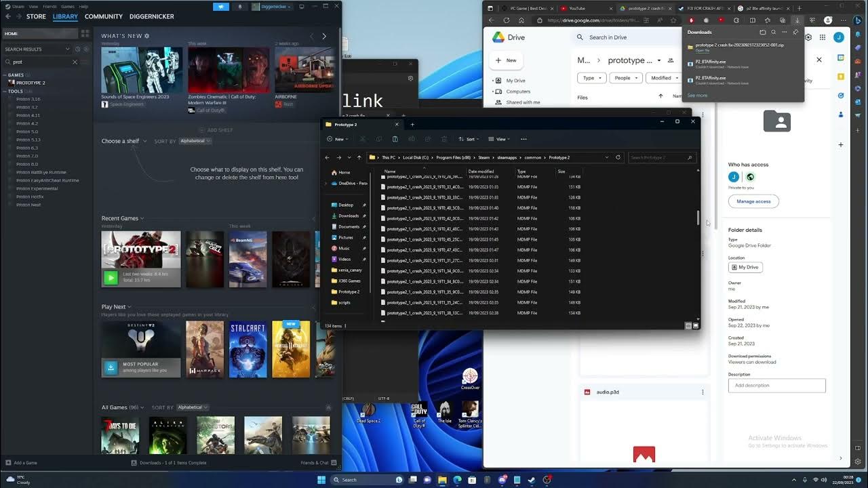868x488 pixels.
Task: Click Edge toolbar downloads icon
Action: 797,20
